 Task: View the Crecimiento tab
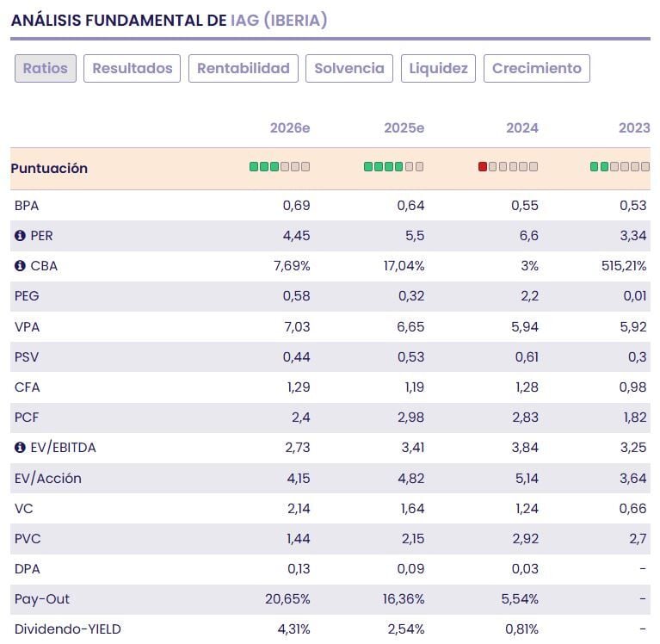536,69
